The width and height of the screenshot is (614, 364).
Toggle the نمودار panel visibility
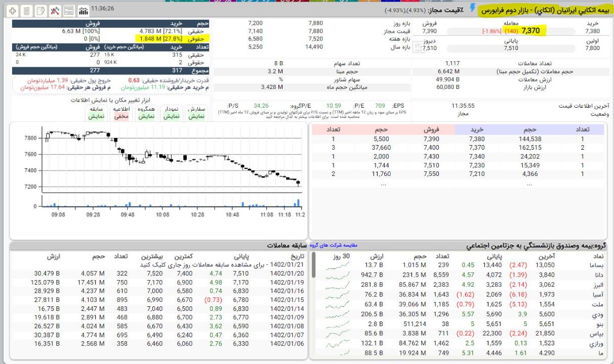click(x=171, y=112)
